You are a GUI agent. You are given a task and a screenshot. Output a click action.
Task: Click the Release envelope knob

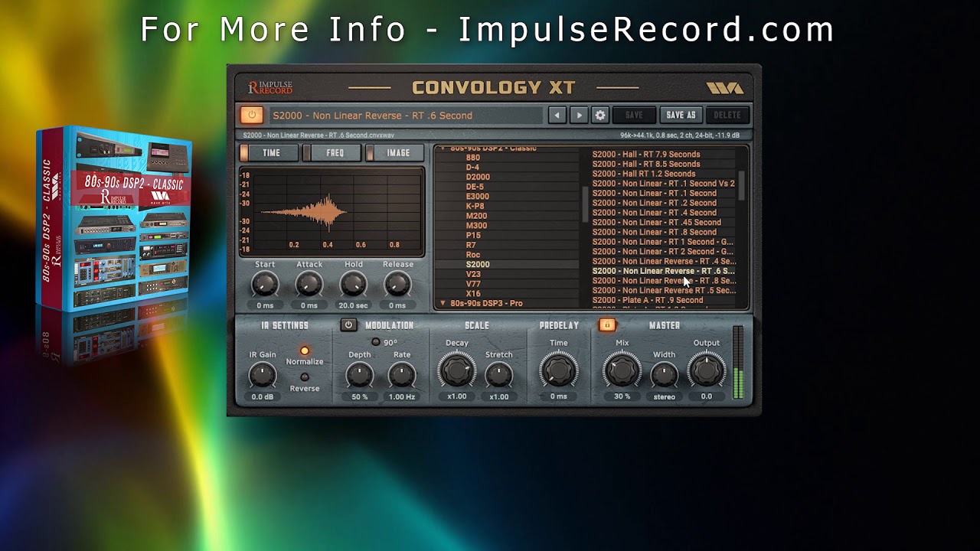(397, 285)
